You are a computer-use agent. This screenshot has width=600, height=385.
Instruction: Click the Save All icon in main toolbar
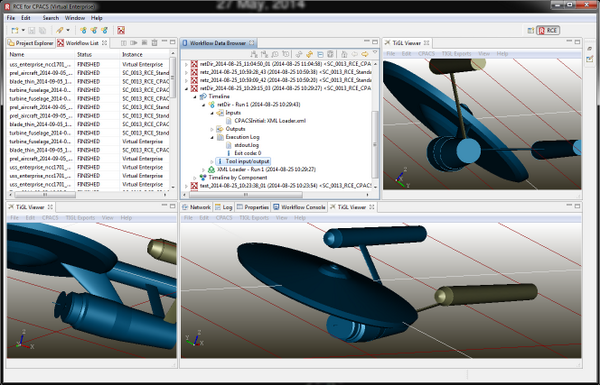(42, 30)
